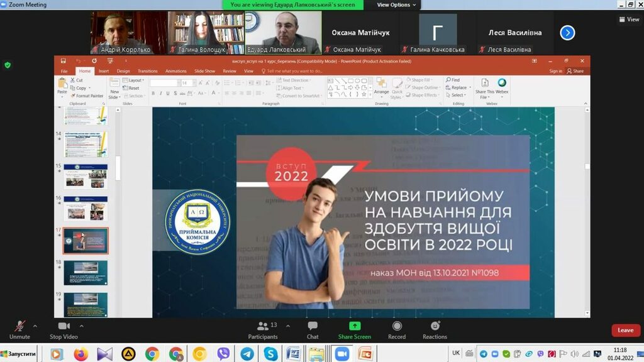Expand the View Options dropdown
Screen dimensions: 644x362
coord(397,4)
